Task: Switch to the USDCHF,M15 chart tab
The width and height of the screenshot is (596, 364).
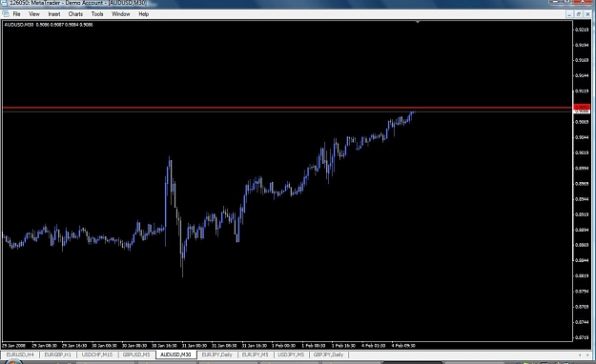Action: coord(97,354)
